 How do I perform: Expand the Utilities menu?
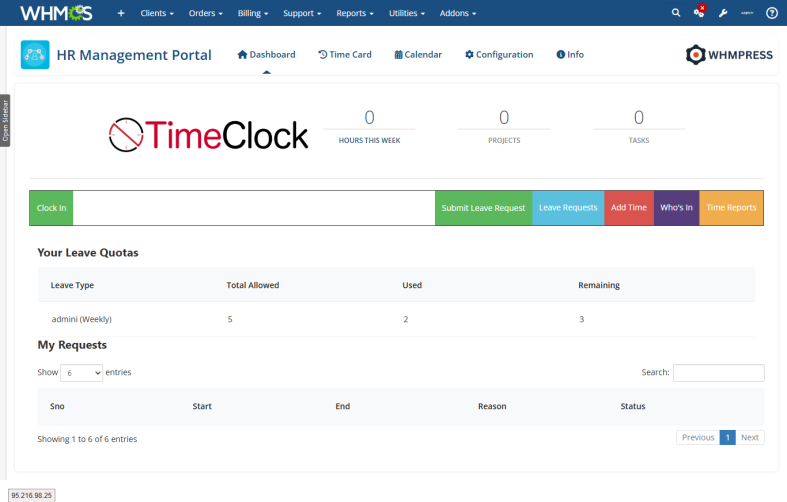pyautogui.click(x=407, y=13)
